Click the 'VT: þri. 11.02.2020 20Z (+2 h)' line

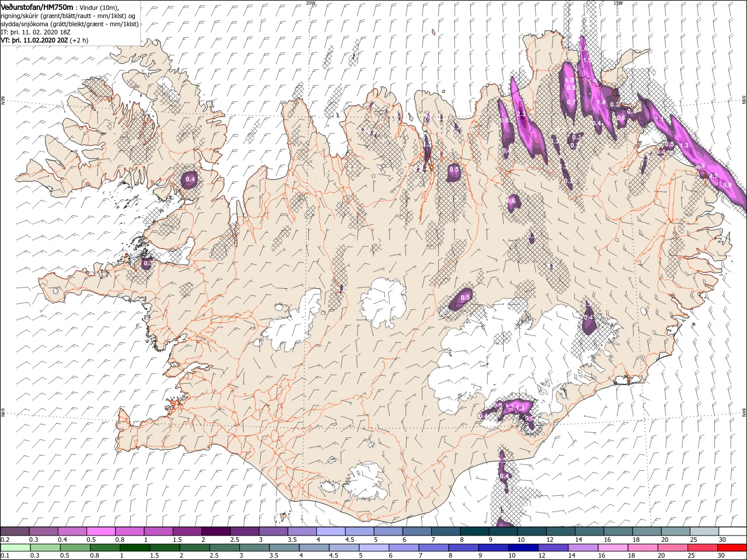pos(45,40)
